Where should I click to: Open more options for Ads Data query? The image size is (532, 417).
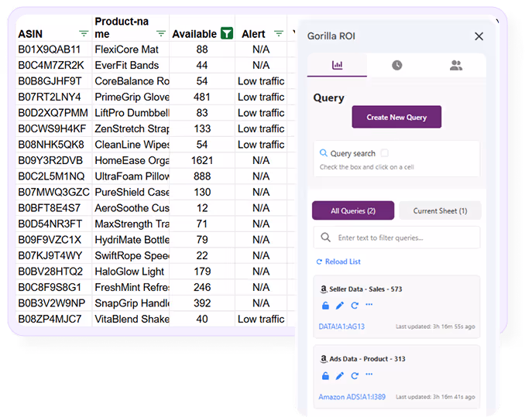click(369, 374)
